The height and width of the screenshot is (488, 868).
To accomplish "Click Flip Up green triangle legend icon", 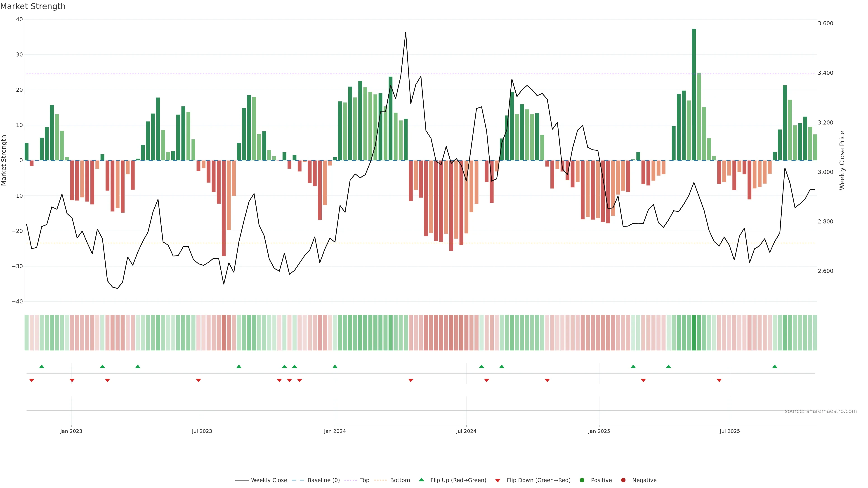I will (421, 480).
